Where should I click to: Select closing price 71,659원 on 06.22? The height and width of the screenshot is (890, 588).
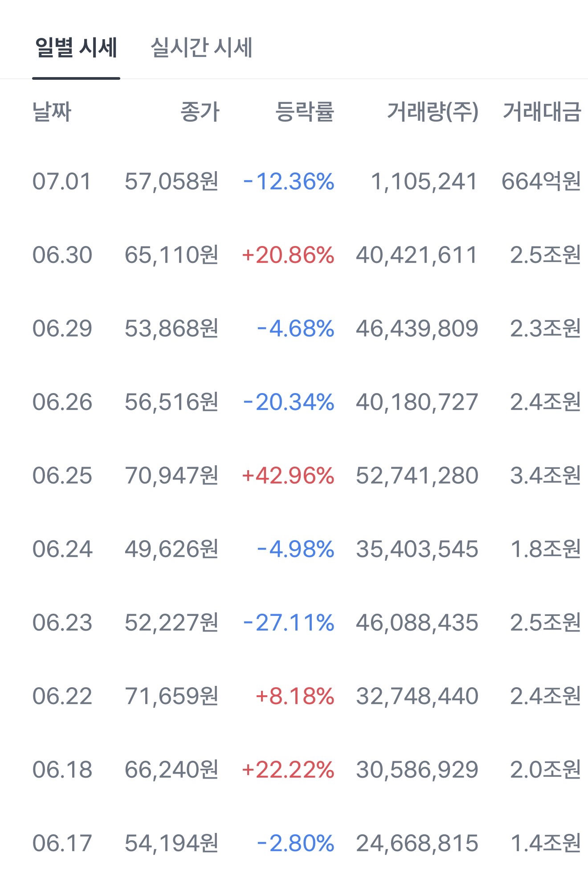click(x=171, y=697)
